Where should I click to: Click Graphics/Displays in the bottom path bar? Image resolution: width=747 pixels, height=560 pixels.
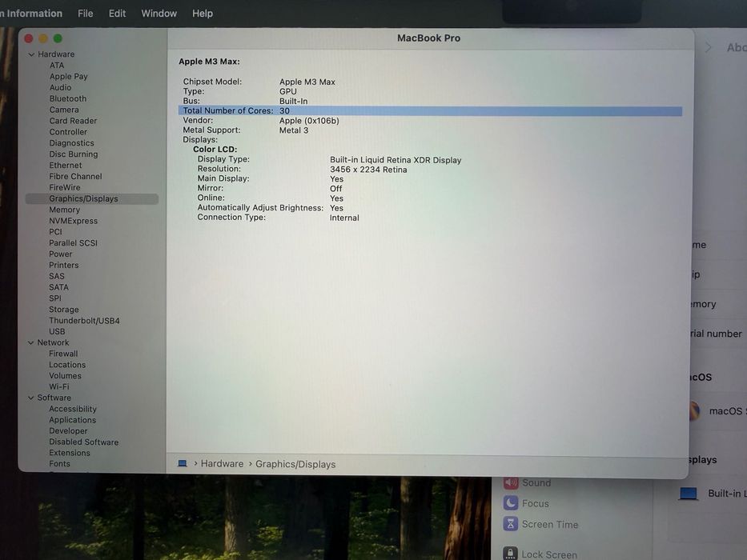tap(295, 464)
